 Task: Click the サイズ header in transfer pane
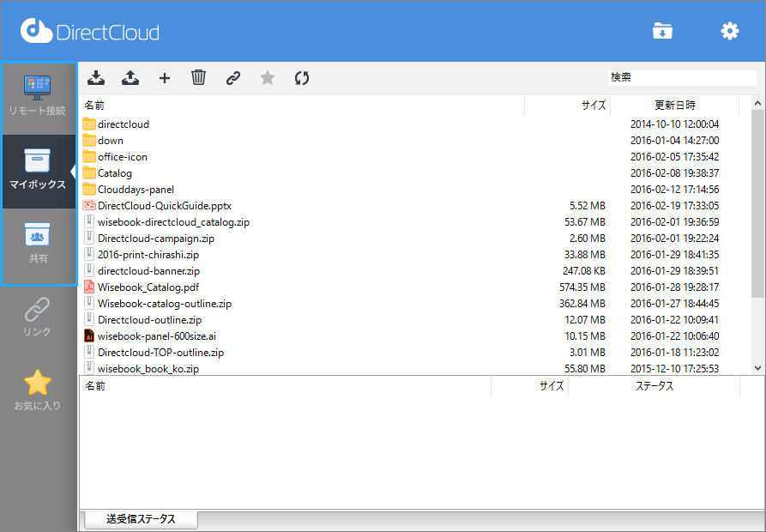coord(529,386)
